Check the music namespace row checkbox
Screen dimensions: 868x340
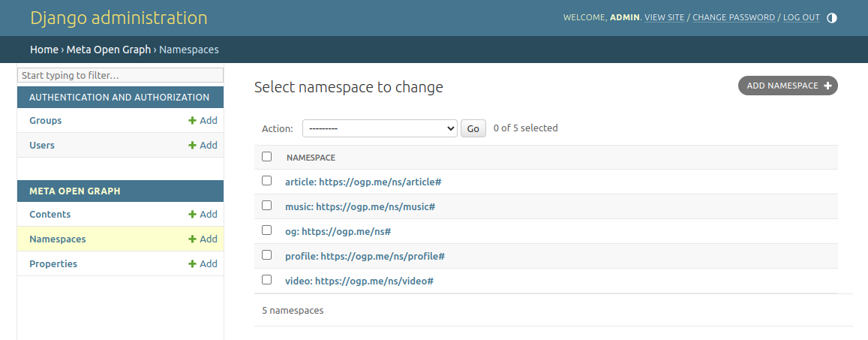(x=267, y=206)
